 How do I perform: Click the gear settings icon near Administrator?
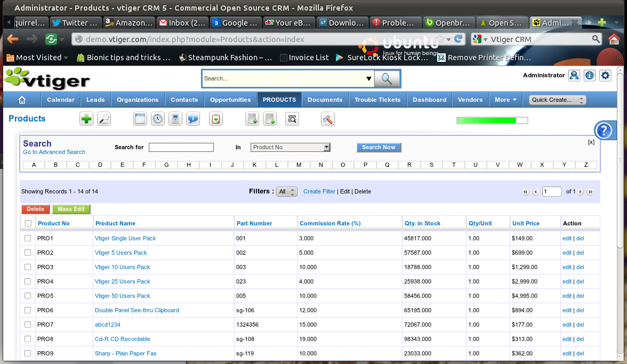coord(605,76)
